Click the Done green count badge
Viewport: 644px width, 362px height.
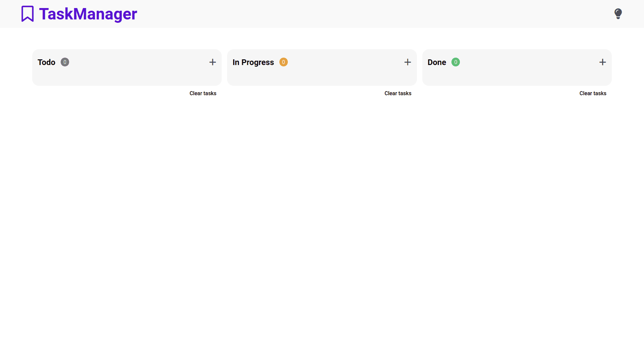point(455,62)
